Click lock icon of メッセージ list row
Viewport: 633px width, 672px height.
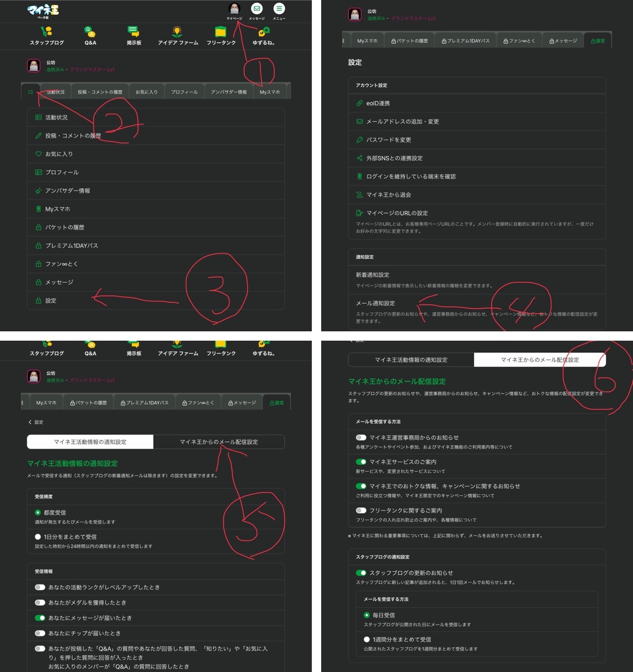click(x=38, y=282)
